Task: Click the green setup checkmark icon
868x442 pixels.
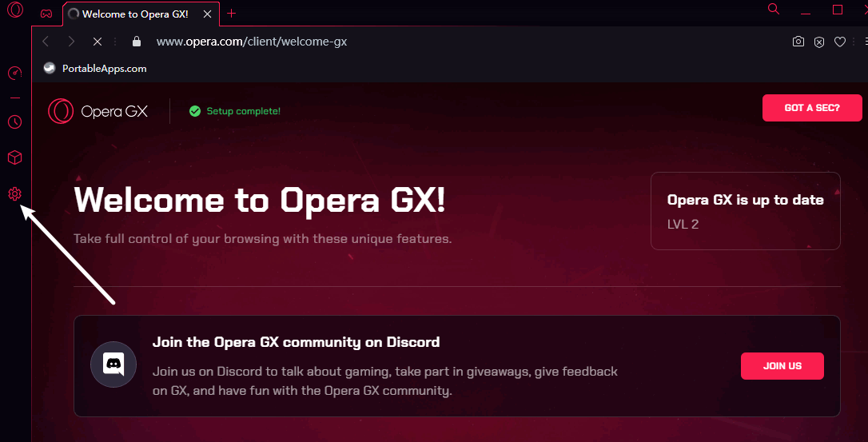Action: 195,111
